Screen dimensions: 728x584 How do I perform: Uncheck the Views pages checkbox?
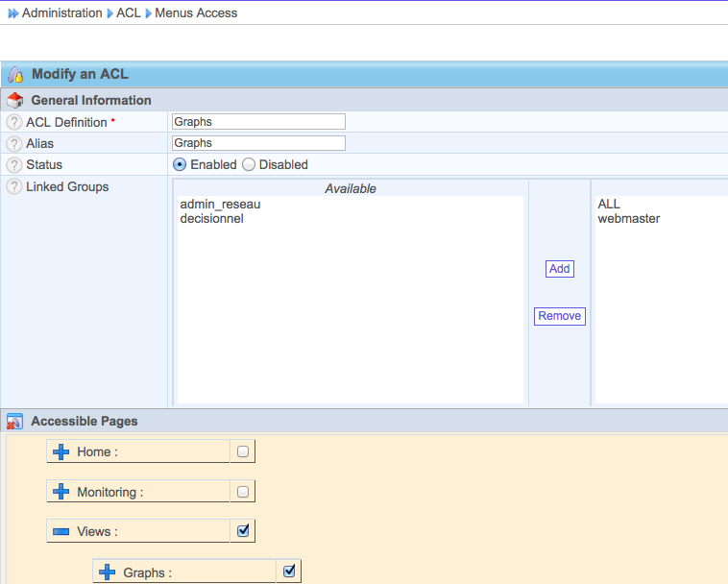(243, 530)
